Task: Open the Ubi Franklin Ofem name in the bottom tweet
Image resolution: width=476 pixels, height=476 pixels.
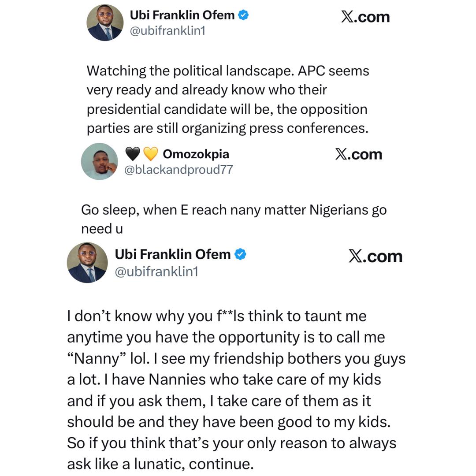Action: click(x=173, y=254)
